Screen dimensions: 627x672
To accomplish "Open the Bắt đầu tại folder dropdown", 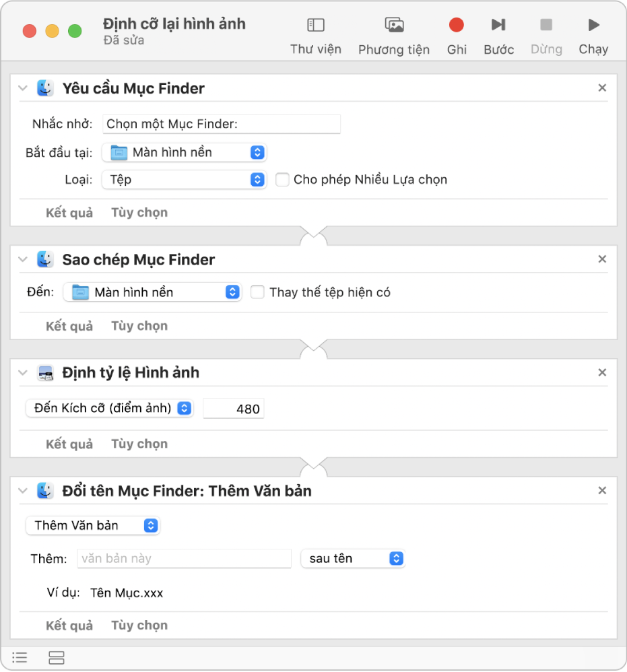I will pos(185,153).
